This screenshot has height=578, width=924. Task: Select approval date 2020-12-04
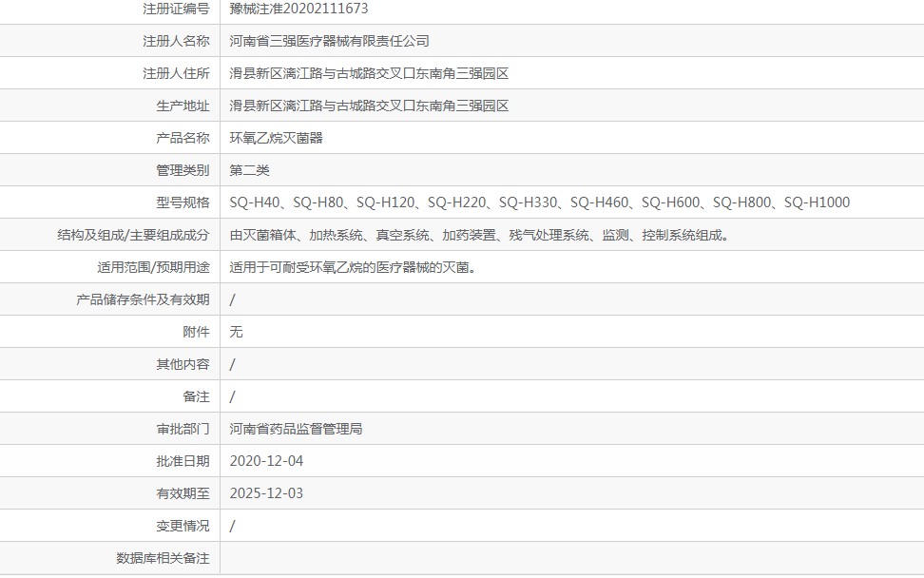[265, 460]
